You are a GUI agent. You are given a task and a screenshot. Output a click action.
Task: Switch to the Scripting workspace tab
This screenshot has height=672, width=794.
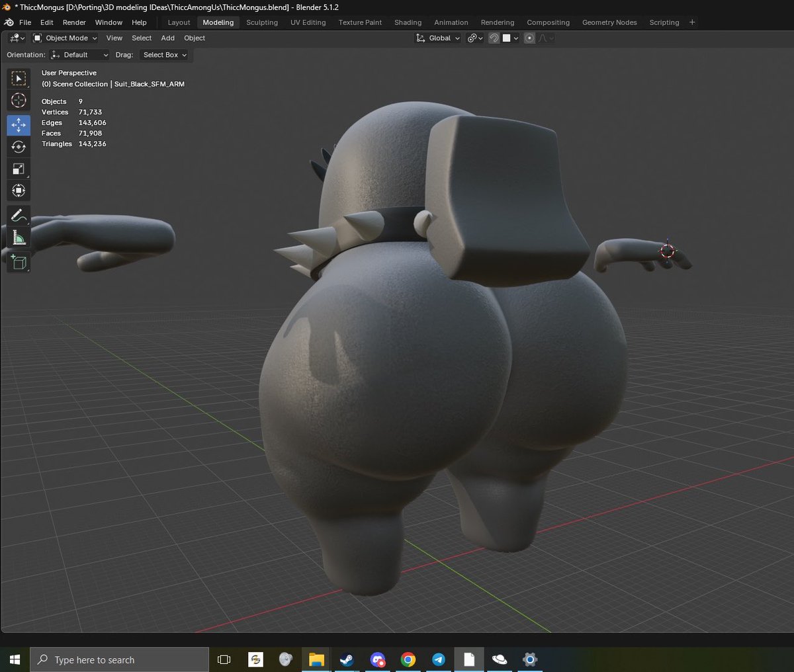pyautogui.click(x=664, y=22)
